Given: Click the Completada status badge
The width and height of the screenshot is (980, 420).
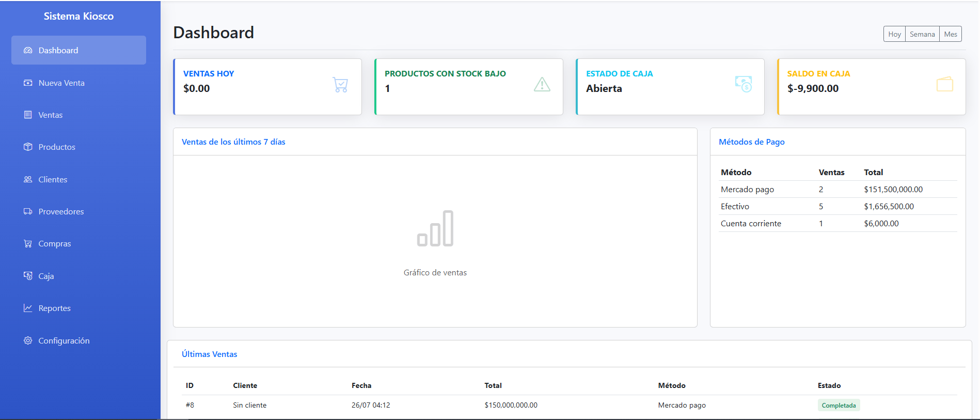Looking at the screenshot, I should point(839,405).
